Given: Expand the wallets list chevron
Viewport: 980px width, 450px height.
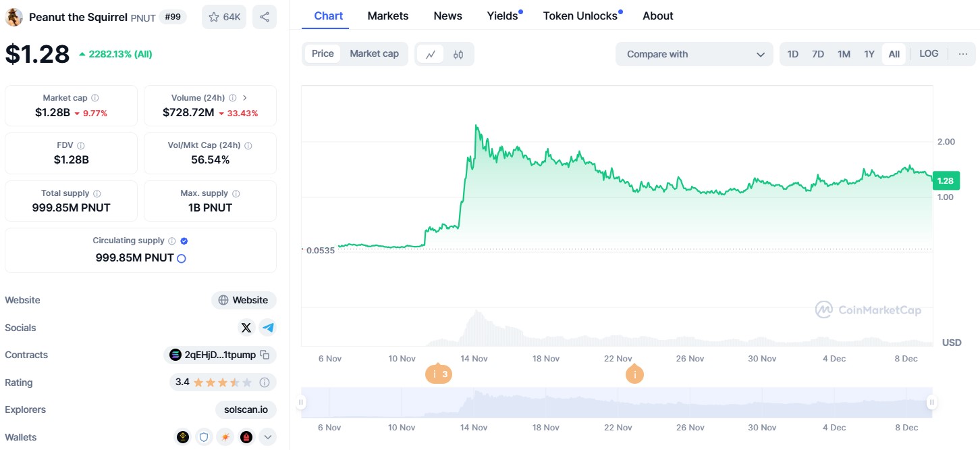Looking at the screenshot, I should pos(268,437).
